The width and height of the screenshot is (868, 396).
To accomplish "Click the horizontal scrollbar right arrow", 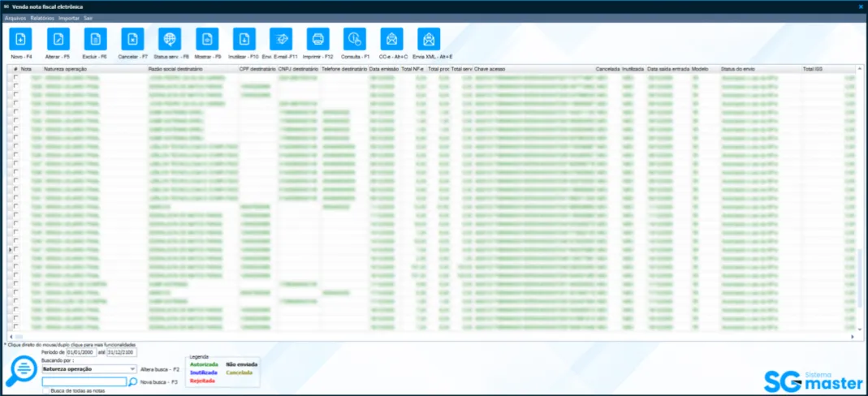I will point(853,336).
